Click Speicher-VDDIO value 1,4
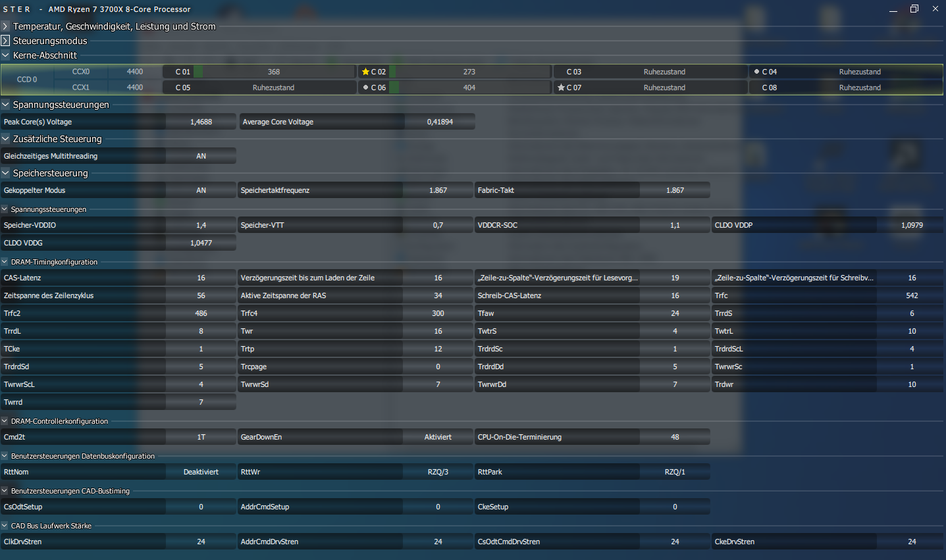946x560 pixels. 201,225
